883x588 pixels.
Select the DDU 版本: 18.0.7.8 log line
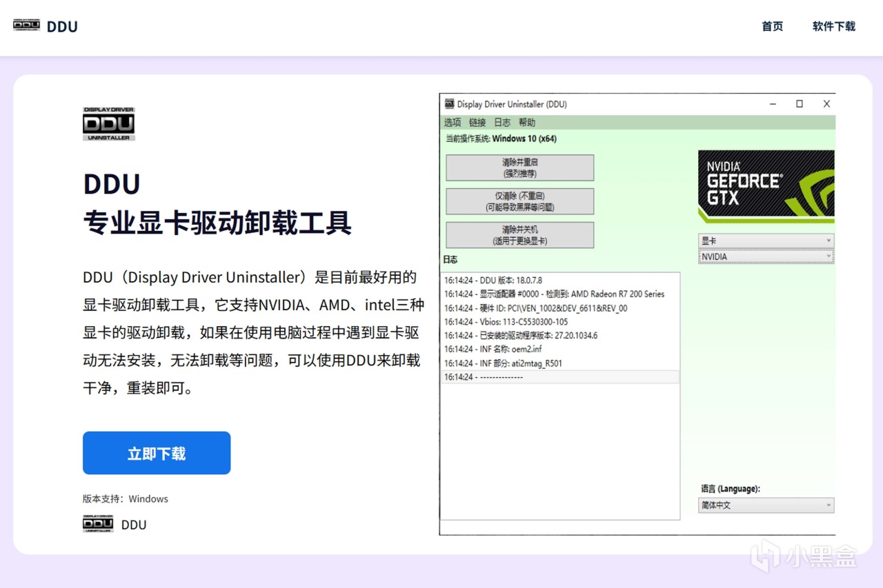click(560, 281)
